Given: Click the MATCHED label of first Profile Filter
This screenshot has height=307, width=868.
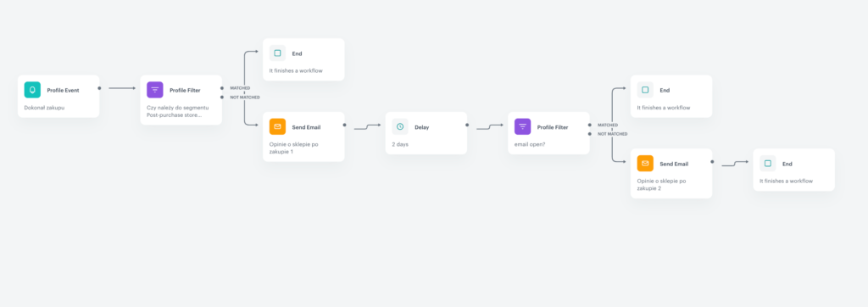Looking at the screenshot, I should tap(240, 88).
